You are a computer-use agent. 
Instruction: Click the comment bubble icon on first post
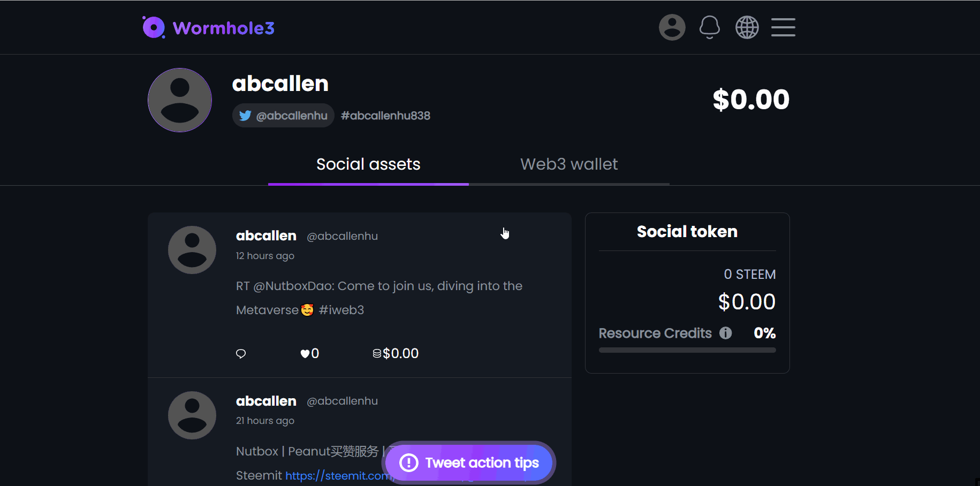(x=241, y=353)
